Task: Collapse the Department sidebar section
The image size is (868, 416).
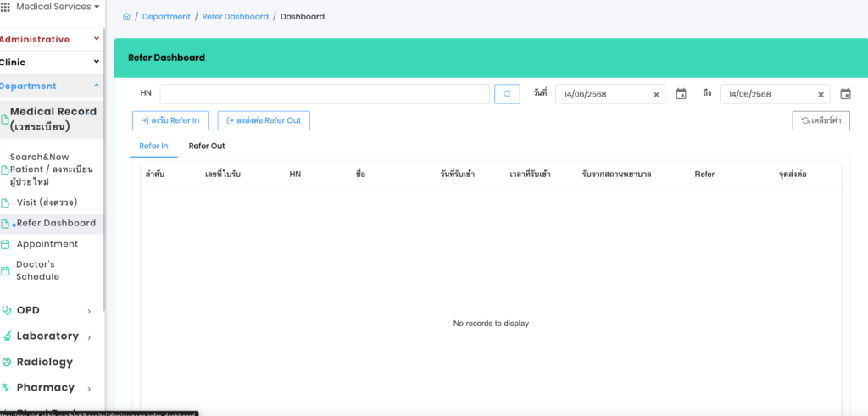Action: 96,86
